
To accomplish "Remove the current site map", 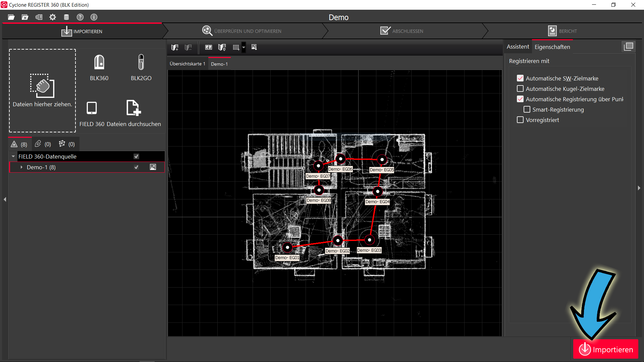I will tap(188, 47).
